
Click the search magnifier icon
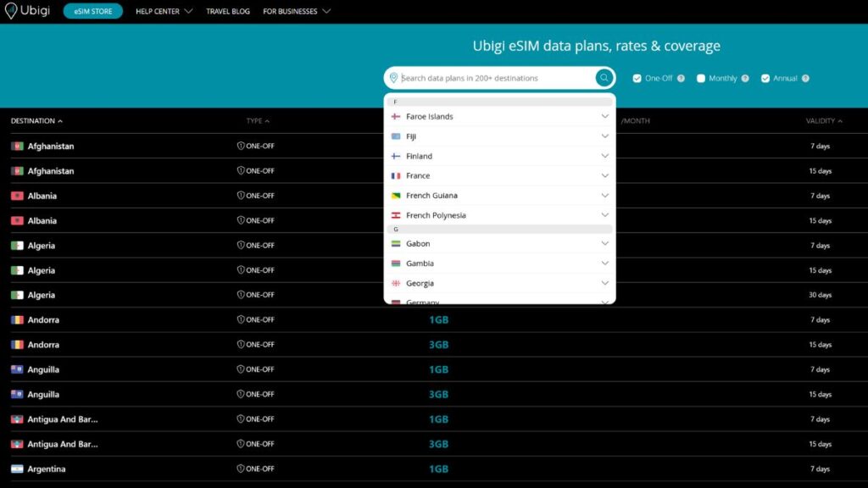603,77
